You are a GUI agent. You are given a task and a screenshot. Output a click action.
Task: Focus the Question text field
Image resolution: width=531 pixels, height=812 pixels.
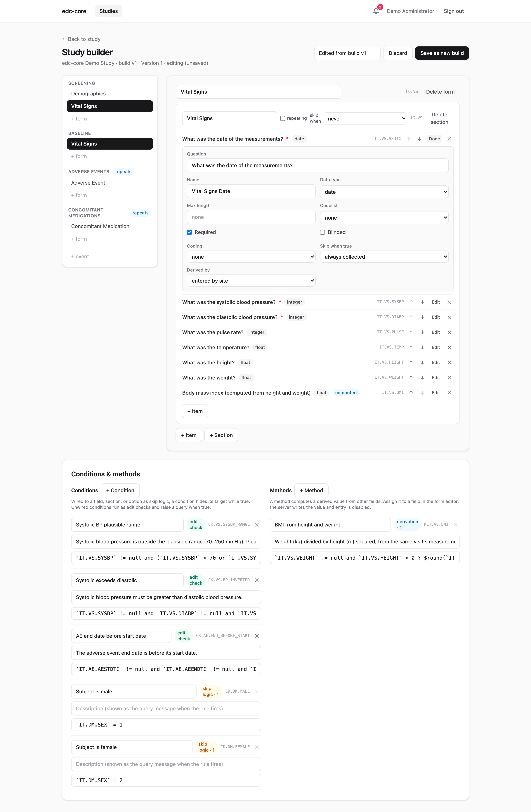click(x=317, y=165)
